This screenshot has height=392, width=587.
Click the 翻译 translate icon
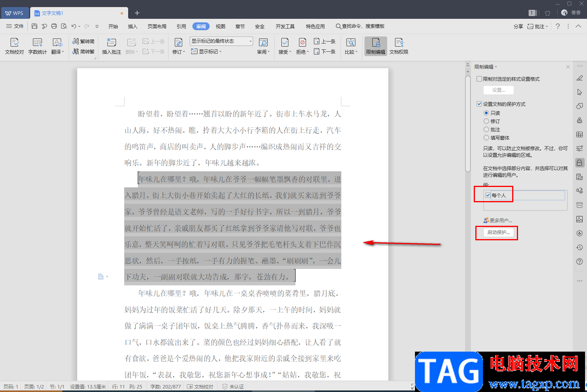pos(57,42)
